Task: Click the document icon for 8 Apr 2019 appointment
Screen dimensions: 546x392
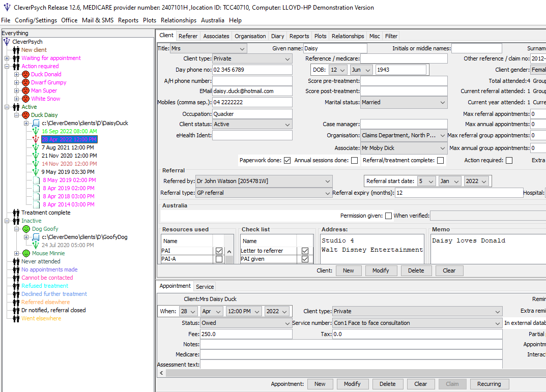Action: (36, 188)
